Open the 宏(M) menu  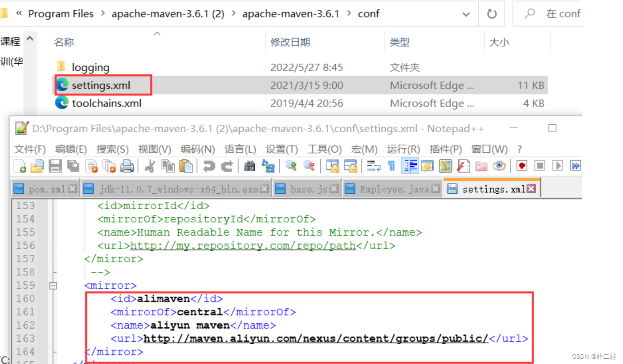pos(364,149)
